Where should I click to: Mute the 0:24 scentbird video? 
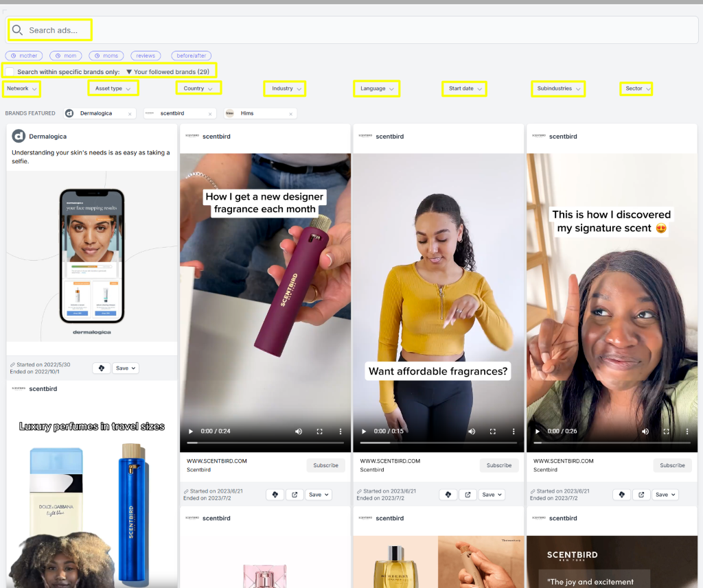click(x=299, y=431)
